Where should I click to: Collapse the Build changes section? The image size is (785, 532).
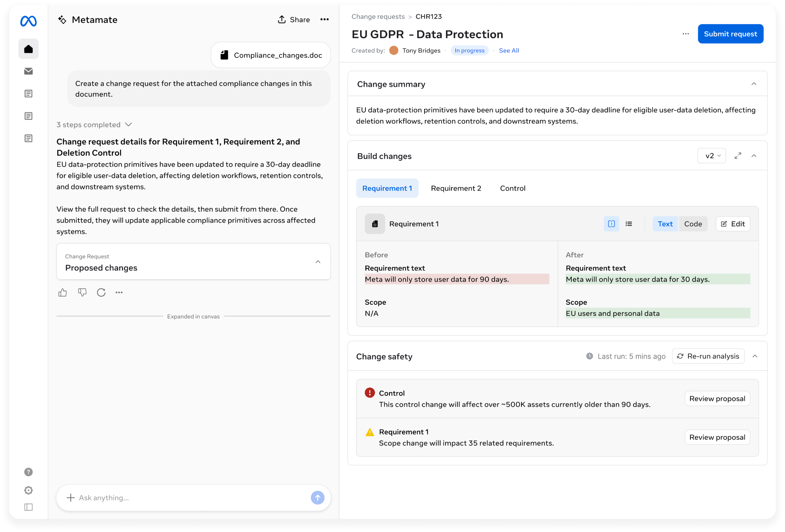click(x=754, y=156)
